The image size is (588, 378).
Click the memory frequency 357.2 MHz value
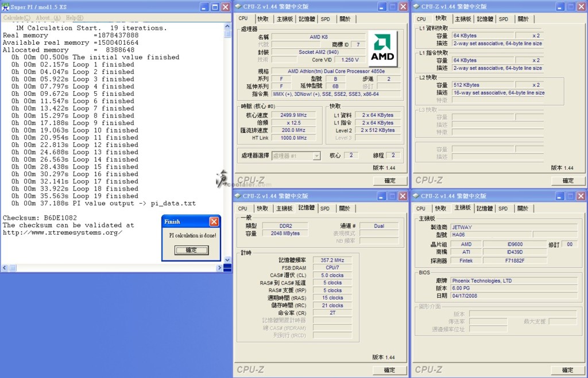[x=332, y=260]
